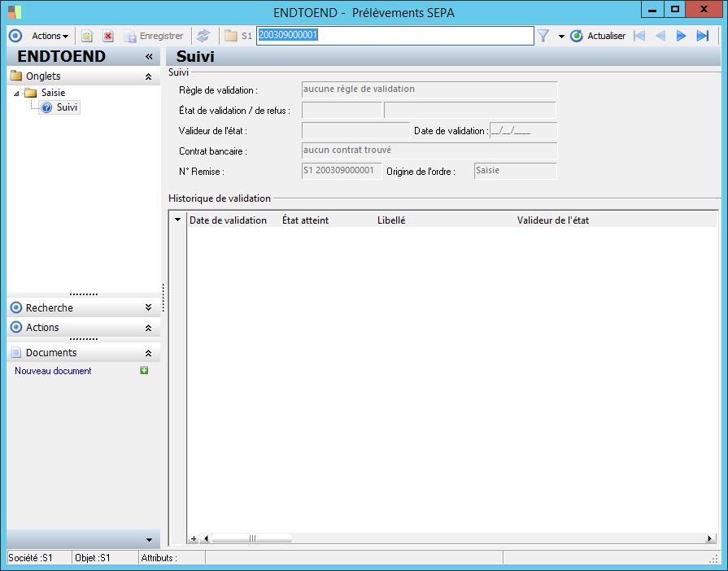Click the Enregistrer save button
728x571 pixels.
(x=154, y=36)
